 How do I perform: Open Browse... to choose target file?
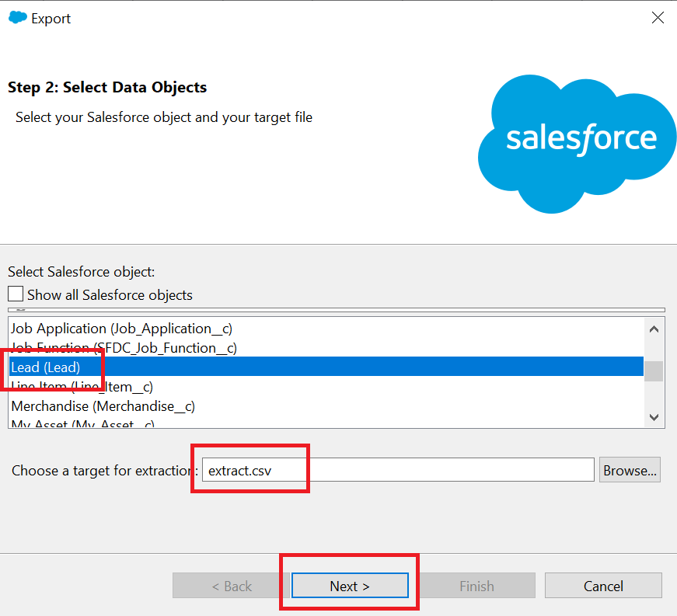(x=630, y=470)
